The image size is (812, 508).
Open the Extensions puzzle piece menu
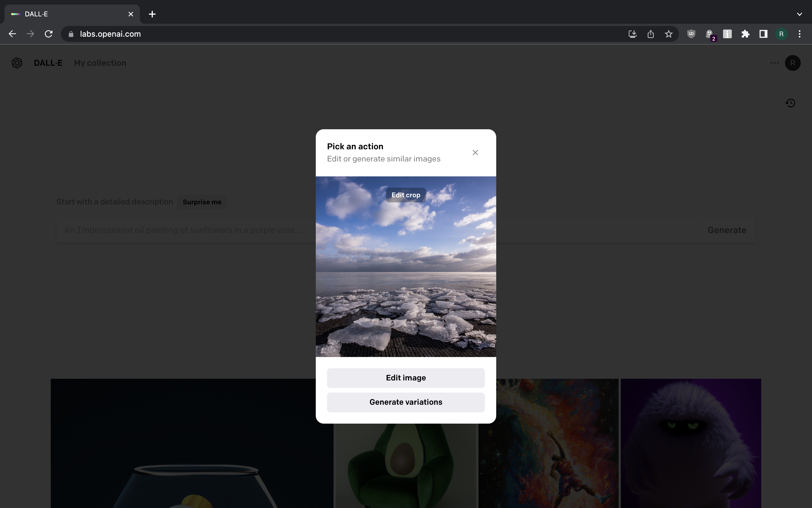pos(745,34)
